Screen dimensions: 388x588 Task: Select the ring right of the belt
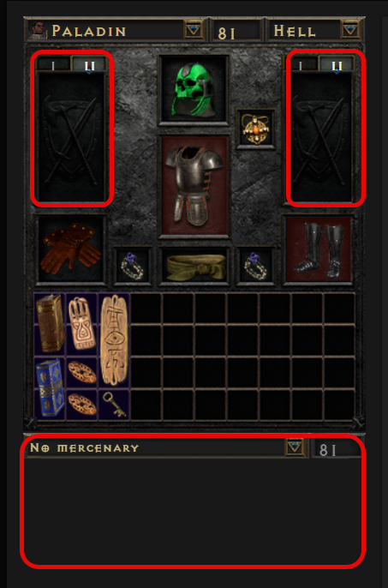click(255, 266)
